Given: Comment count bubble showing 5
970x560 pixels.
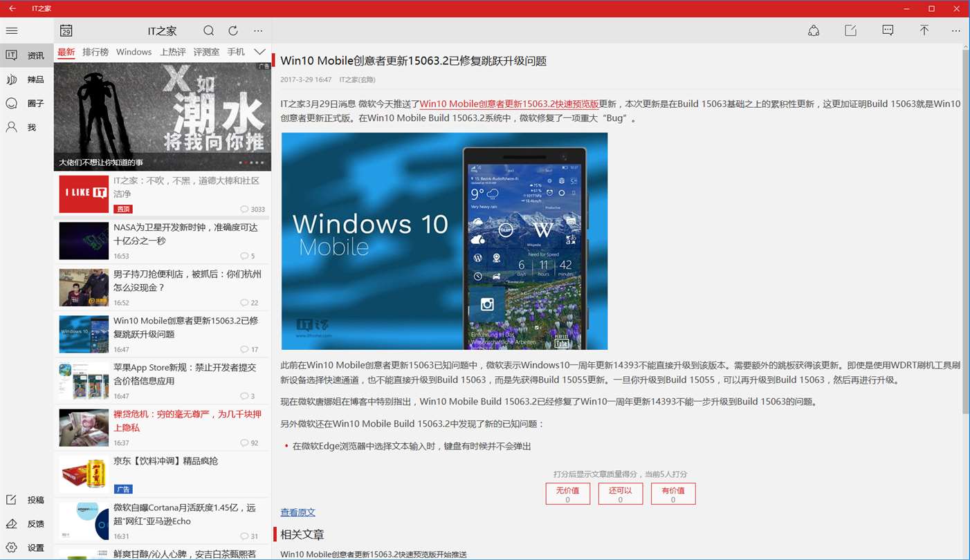Looking at the screenshot, I should pyautogui.click(x=248, y=256).
